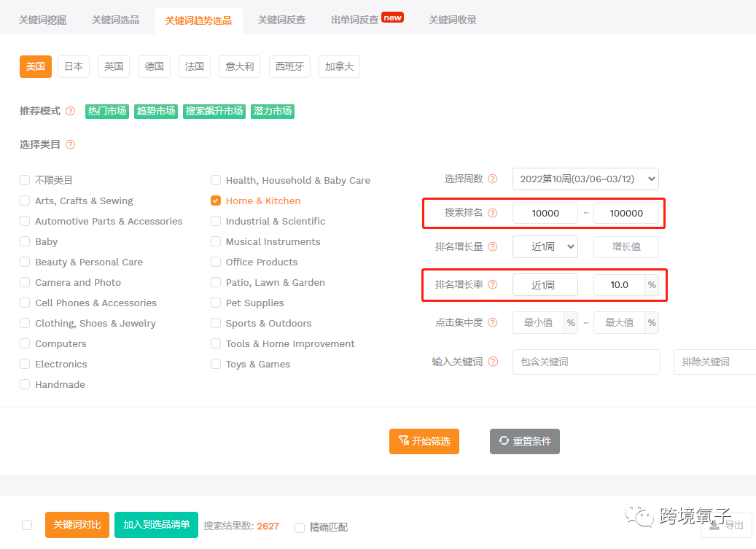Open 排名增长量 period dropdown 近1周
Screen dimensions: 756x549
545,246
